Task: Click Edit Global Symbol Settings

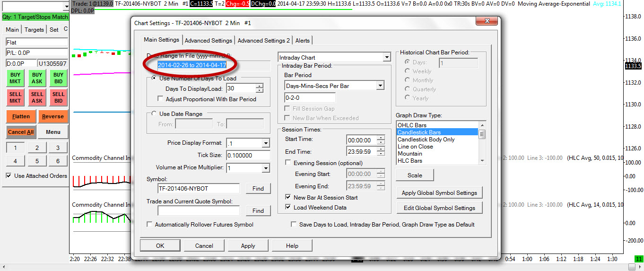Action: tap(439, 208)
